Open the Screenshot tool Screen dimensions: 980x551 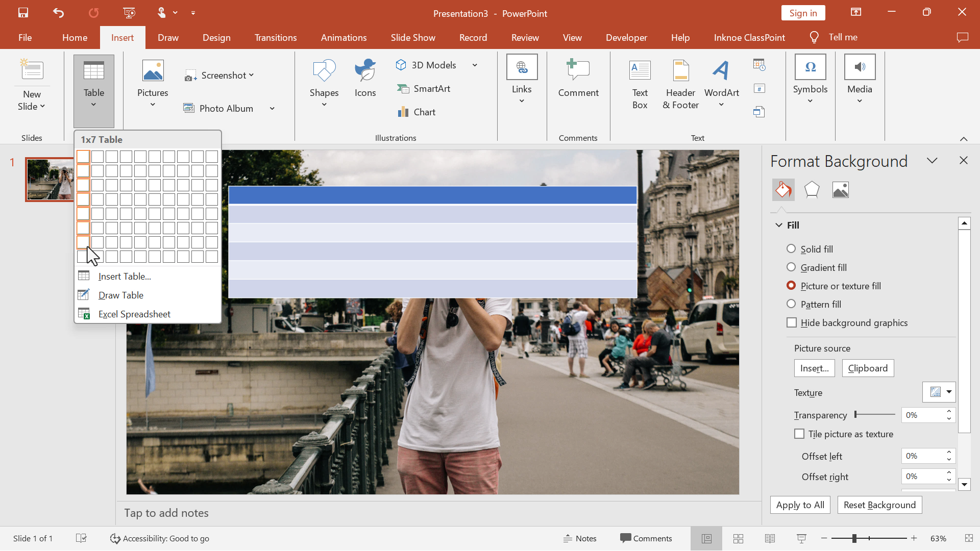(221, 74)
